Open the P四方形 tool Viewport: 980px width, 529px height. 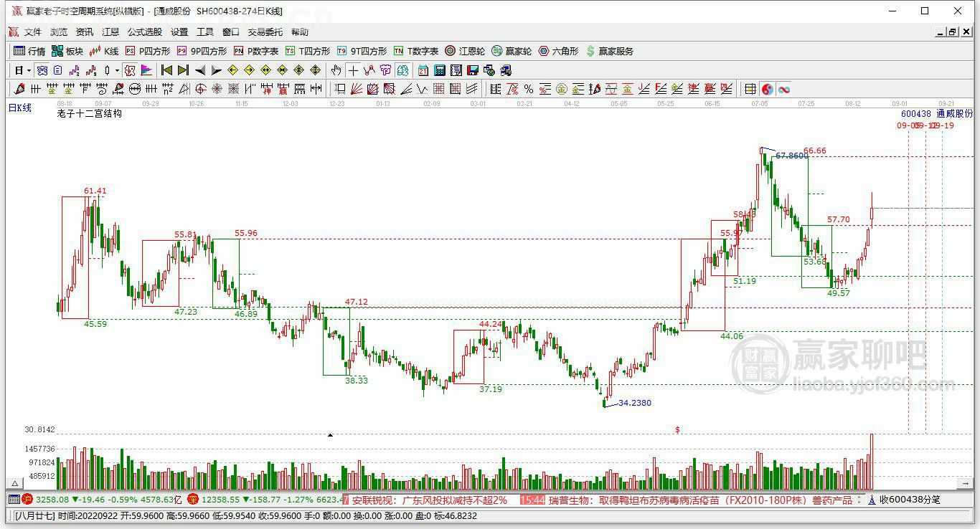[x=148, y=51]
